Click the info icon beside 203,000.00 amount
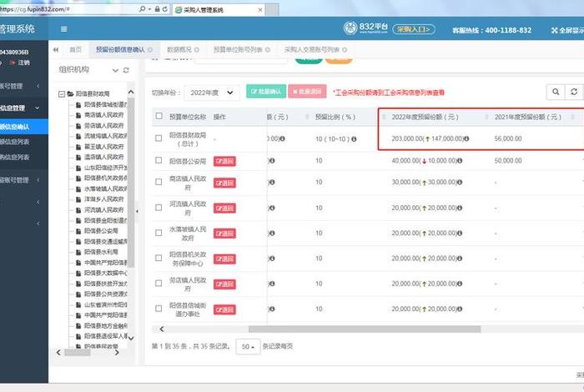Screen dimensions: 584x392 pyautogui.click(x=466, y=138)
